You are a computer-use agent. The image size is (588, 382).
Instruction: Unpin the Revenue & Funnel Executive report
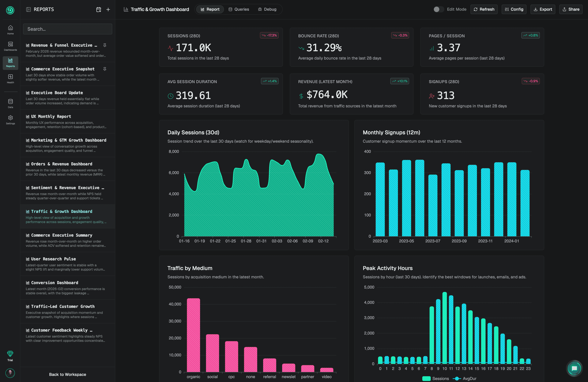[x=105, y=45]
